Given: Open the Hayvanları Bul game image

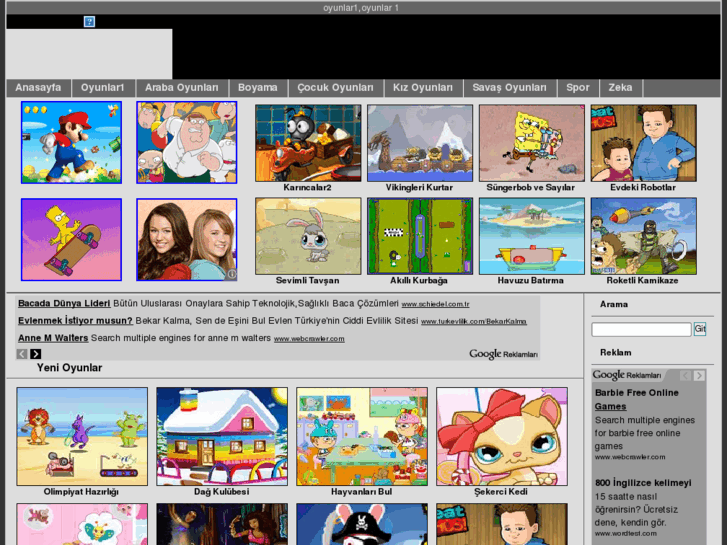Looking at the screenshot, I should (x=362, y=436).
